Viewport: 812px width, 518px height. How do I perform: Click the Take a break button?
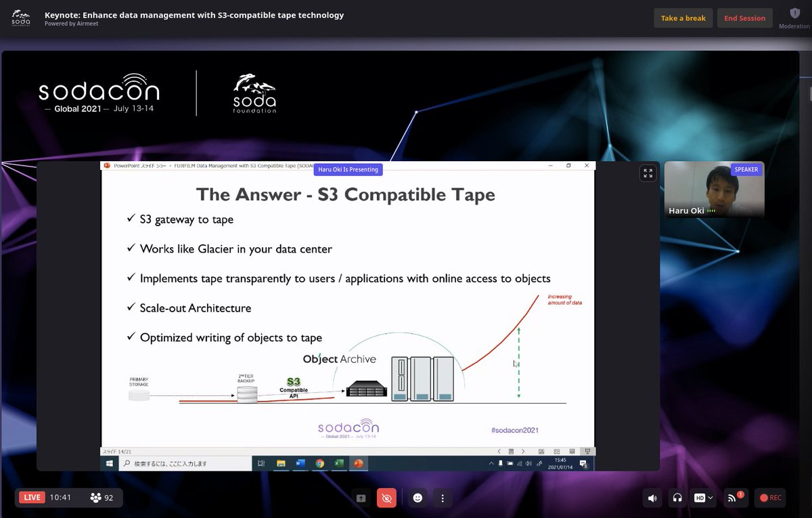(683, 18)
